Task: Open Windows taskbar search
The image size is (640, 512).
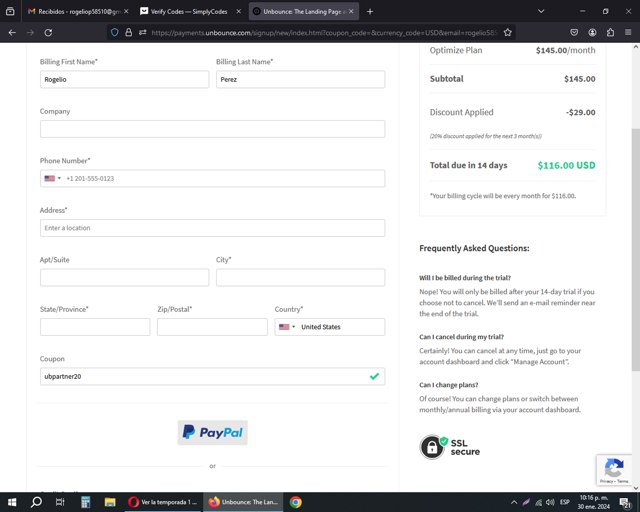Action: [36, 502]
